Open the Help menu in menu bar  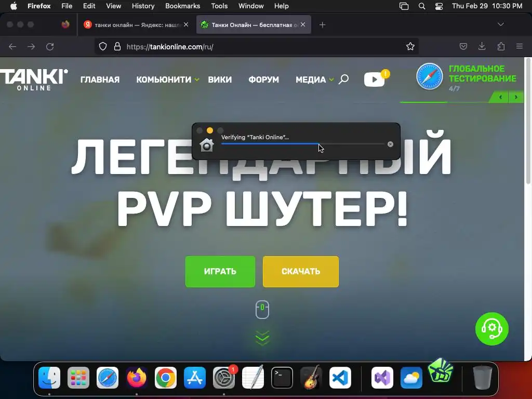coord(281,6)
